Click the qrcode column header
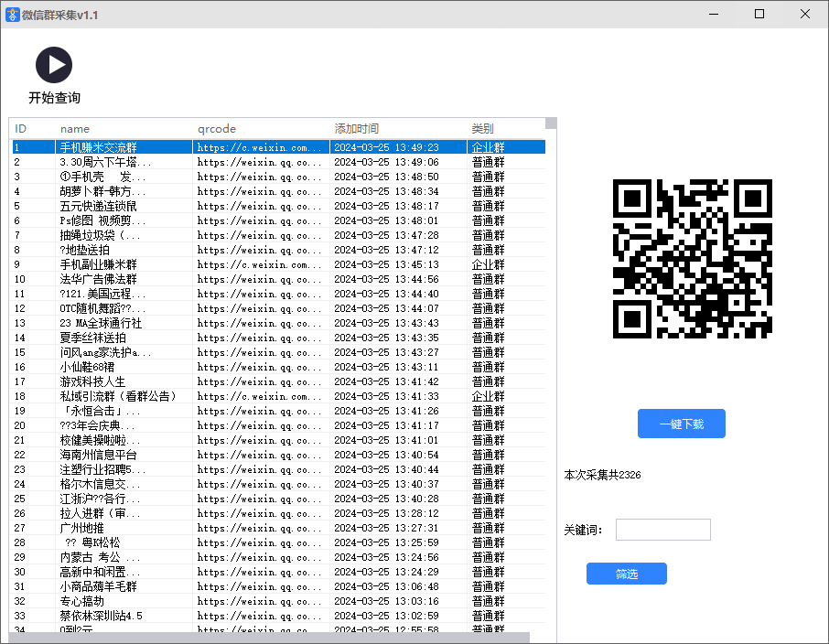Viewport: 829px width, 644px height. coord(217,129)
